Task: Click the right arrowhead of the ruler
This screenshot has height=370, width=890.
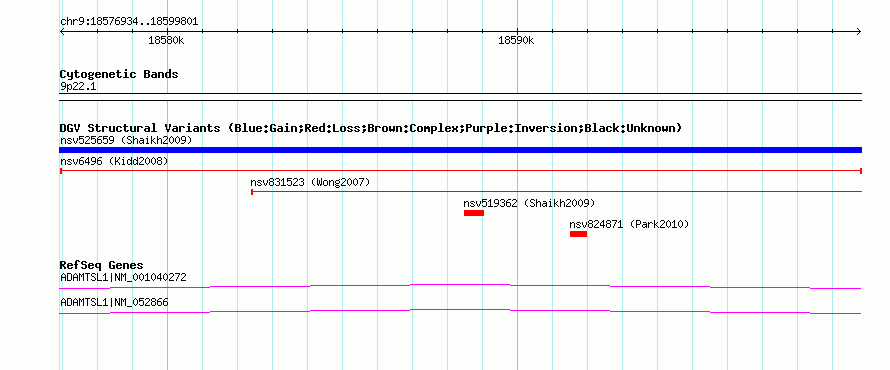Action: (x=859, y=32)
